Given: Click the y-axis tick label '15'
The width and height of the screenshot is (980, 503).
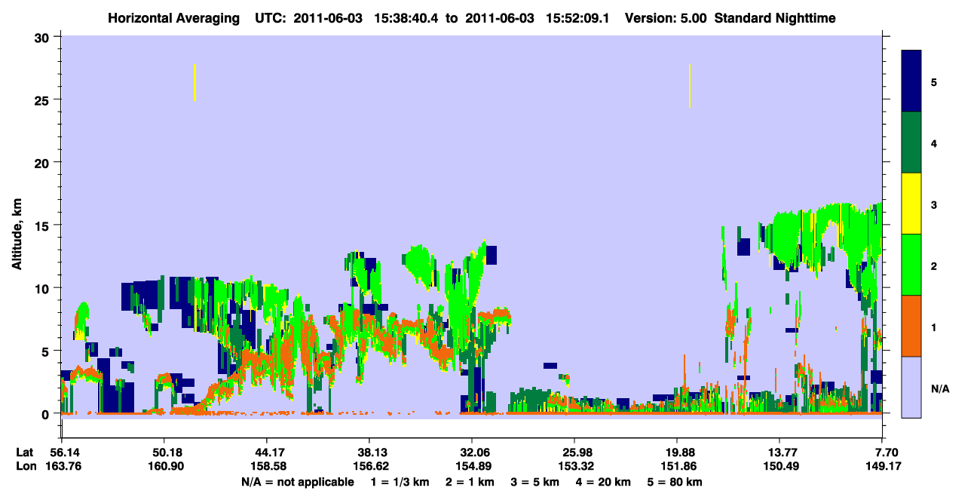Looking at the screenshot, I should click(44, 225).
